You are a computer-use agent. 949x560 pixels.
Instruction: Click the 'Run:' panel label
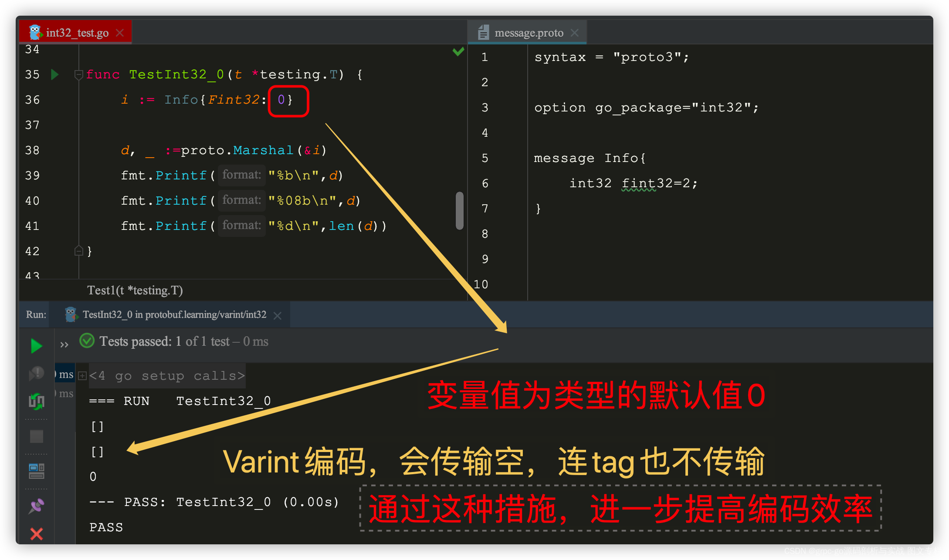tap(36, 314)
